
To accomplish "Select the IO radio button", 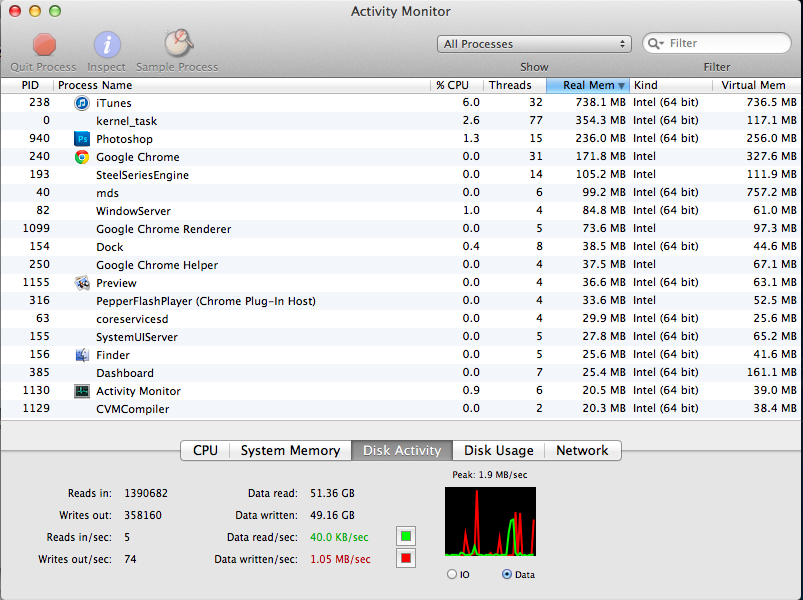I will pos(452,574).
